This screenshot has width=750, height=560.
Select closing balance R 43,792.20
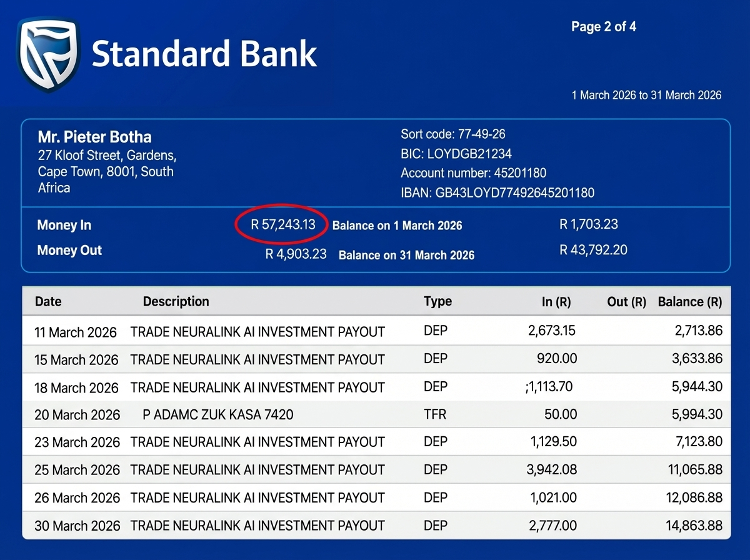tap(594, 250)
